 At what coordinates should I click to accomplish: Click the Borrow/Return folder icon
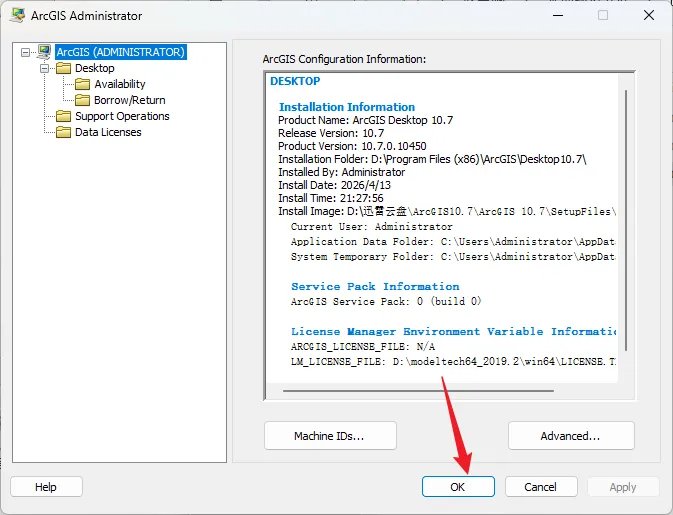tap(82, 100)
